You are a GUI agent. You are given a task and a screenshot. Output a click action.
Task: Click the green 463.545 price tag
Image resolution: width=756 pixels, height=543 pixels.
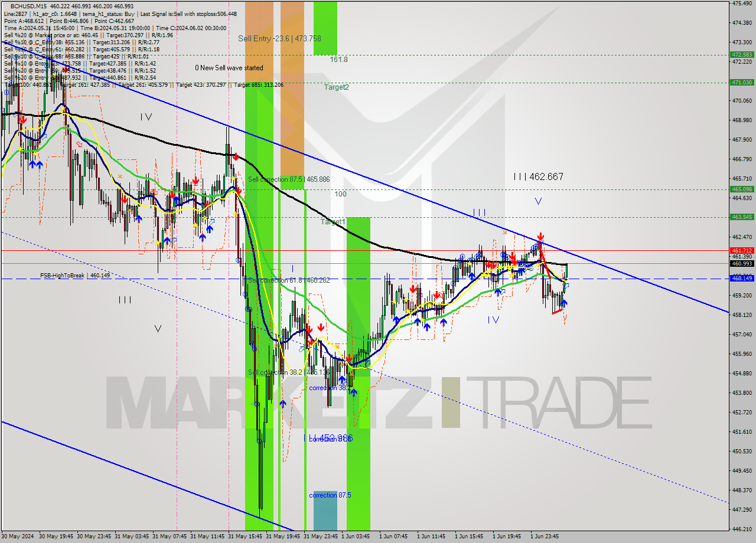[x=742, y=217]
